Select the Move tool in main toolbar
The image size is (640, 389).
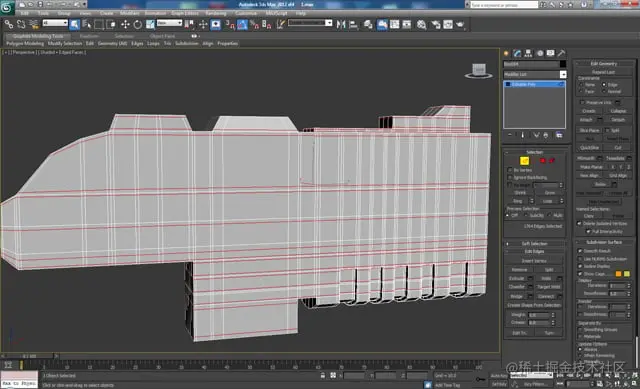125,24
